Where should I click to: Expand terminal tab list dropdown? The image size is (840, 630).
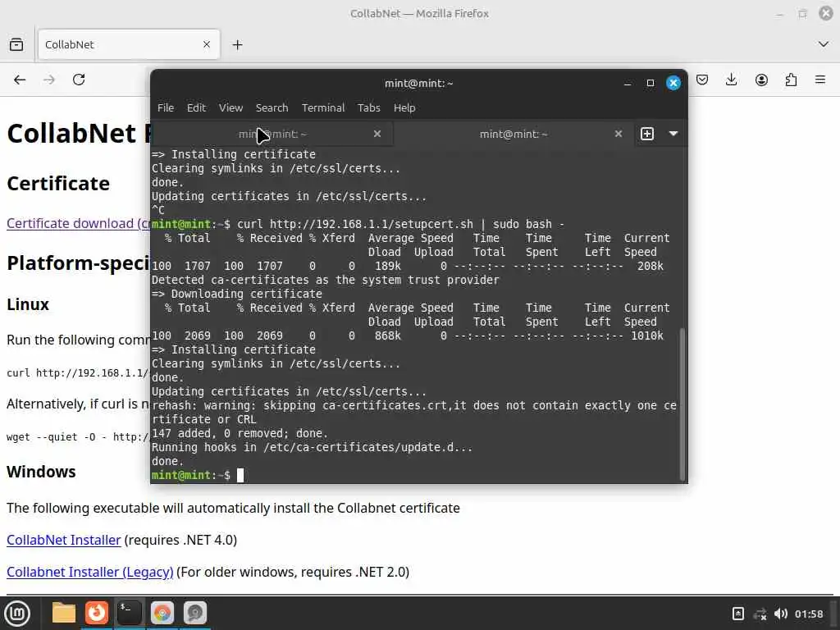673,134
